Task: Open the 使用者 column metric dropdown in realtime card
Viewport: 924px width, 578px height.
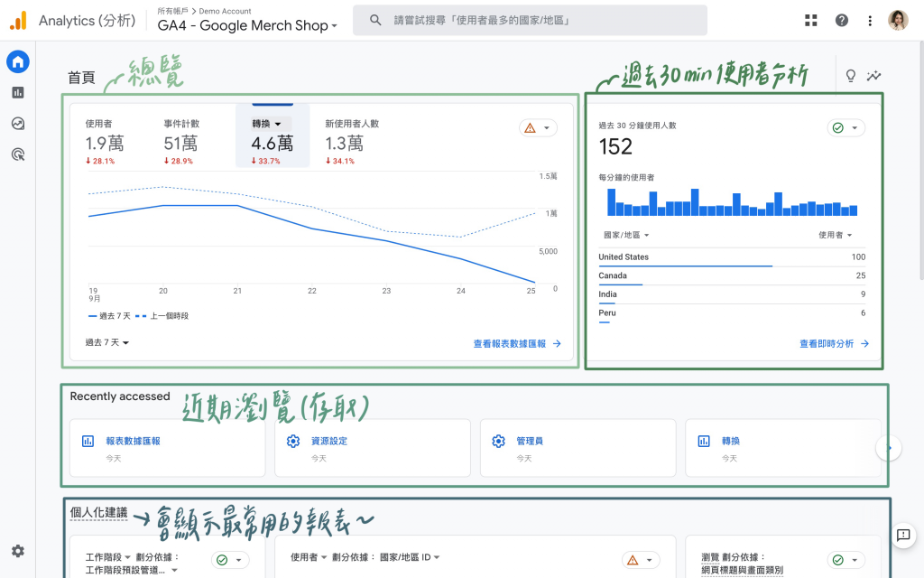Action: [835, 235]
